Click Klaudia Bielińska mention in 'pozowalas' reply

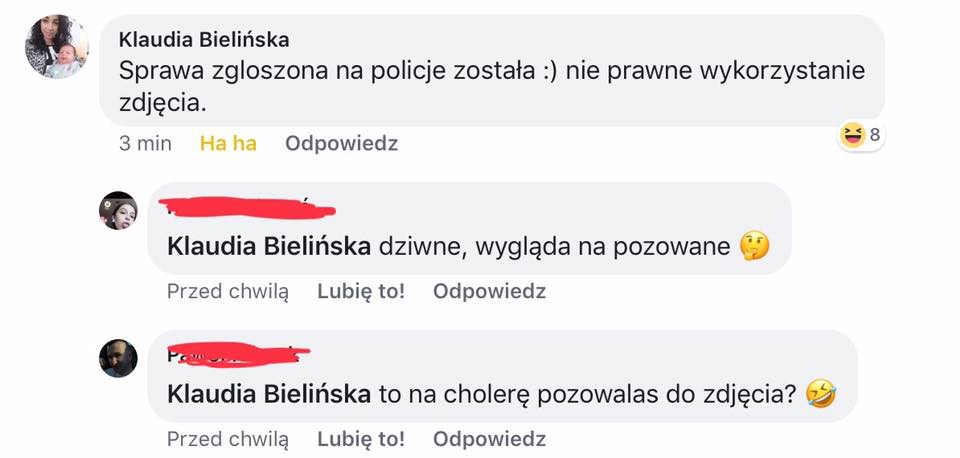(269, 395)
